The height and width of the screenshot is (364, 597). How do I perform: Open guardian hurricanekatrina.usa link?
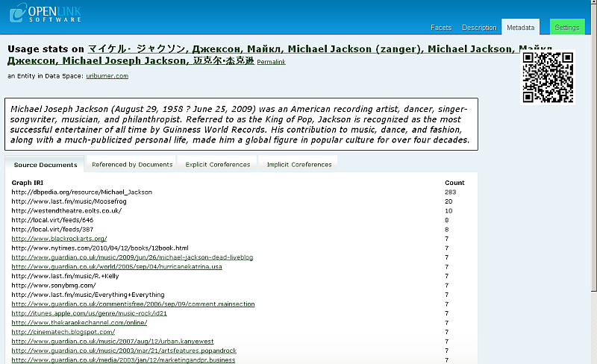(x=116, y=266)
